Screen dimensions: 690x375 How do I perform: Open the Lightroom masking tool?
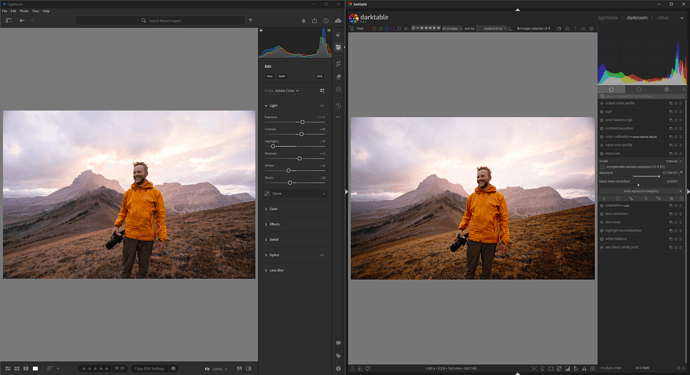338,89
